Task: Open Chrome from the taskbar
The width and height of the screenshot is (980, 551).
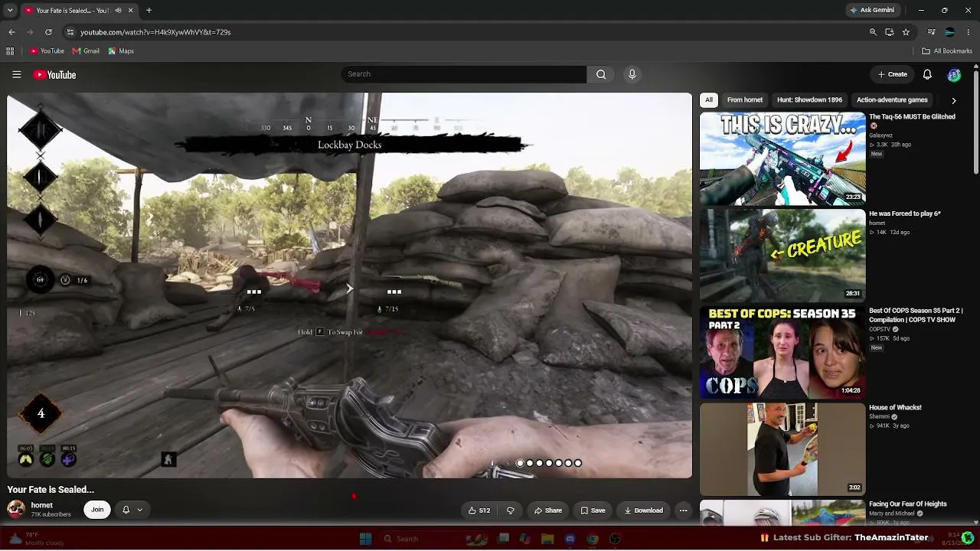Action: pyautogui.click(x=593, y=539)
